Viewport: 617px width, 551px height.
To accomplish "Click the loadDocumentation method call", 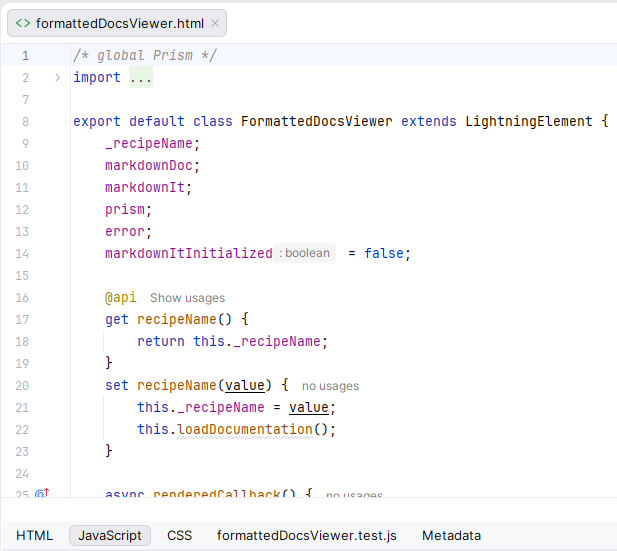I will pyautogui.click(x=245, y=429).
